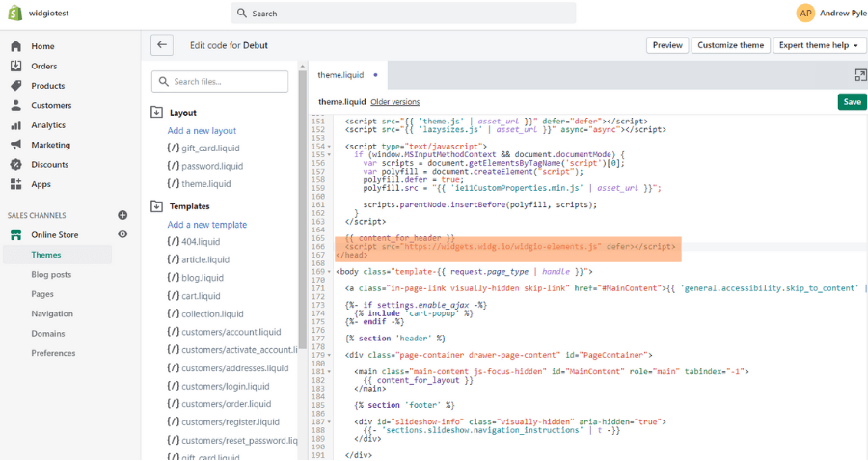
Task: Open Navigation settings
Action: pyautogui.click(x=52, y=313)
